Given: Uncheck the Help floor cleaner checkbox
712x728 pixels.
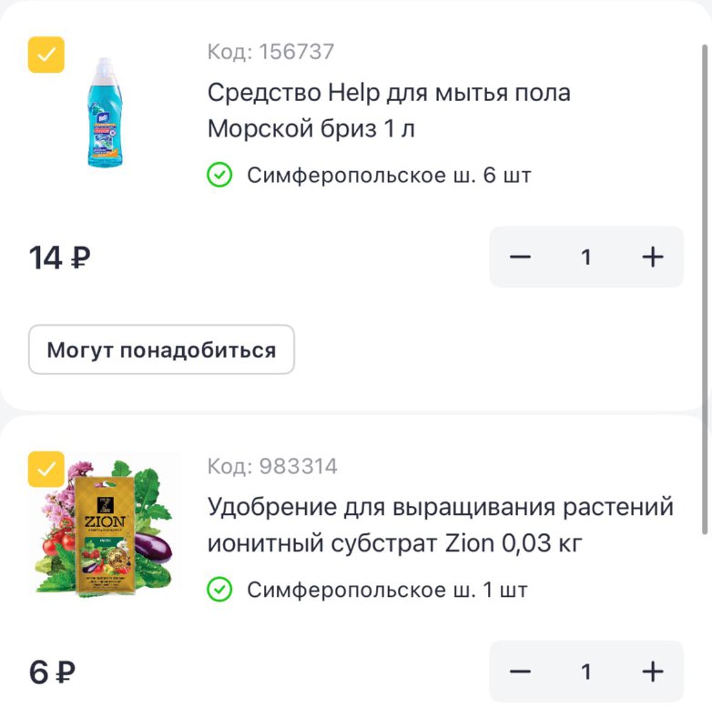Looking at the screenshot, I should pos(46,55).
